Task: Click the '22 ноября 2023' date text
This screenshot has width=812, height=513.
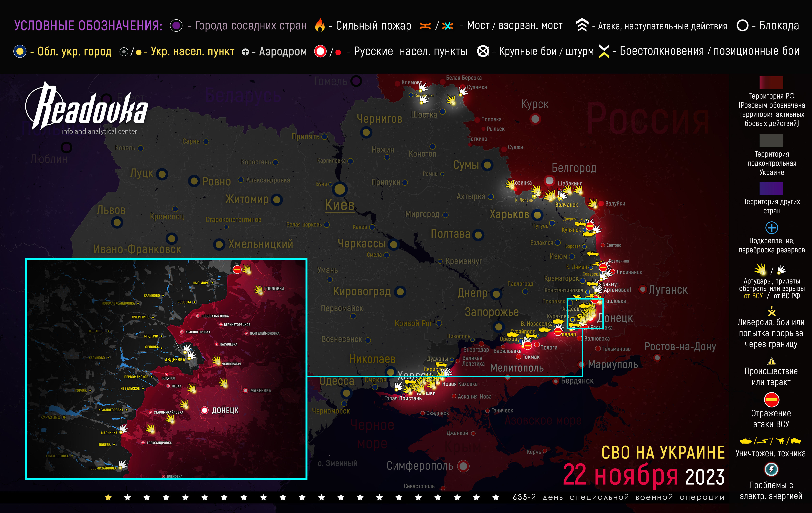Action: point(644,476)
